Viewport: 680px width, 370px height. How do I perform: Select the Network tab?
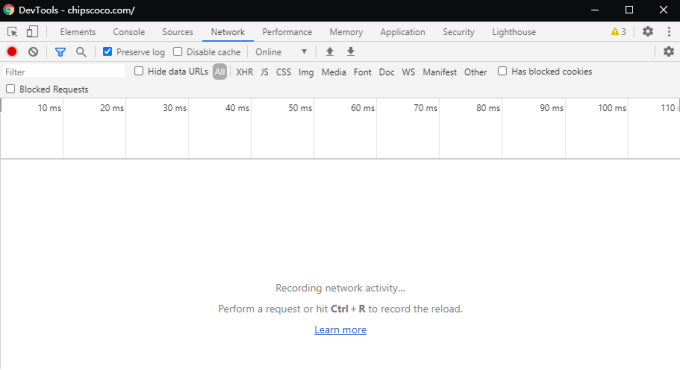point(228,32)
